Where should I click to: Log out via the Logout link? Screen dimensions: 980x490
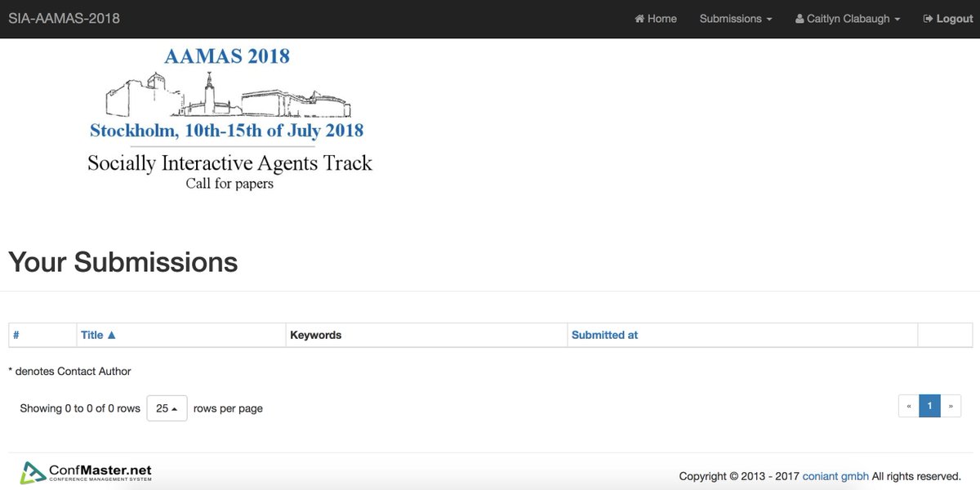pyautogui.click(x=947, y=19)
